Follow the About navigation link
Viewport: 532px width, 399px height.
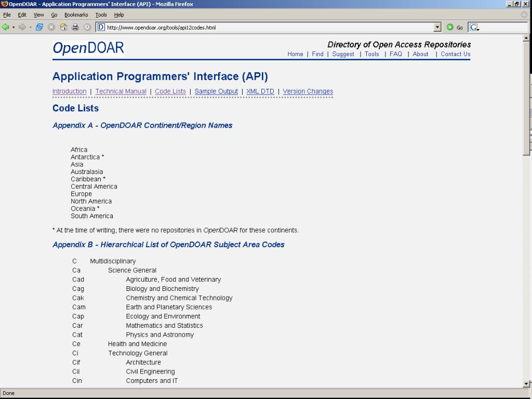[x=420, y=54]
